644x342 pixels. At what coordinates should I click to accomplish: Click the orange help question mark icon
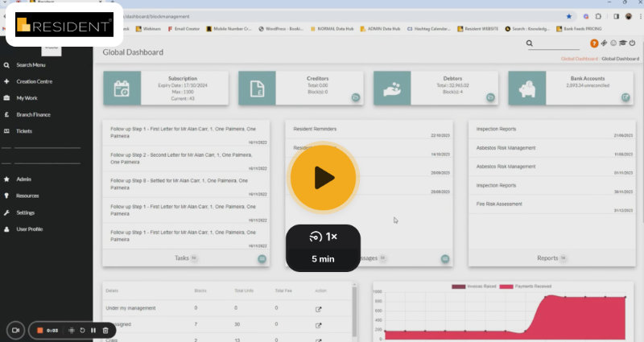click(x=593, y=43)
